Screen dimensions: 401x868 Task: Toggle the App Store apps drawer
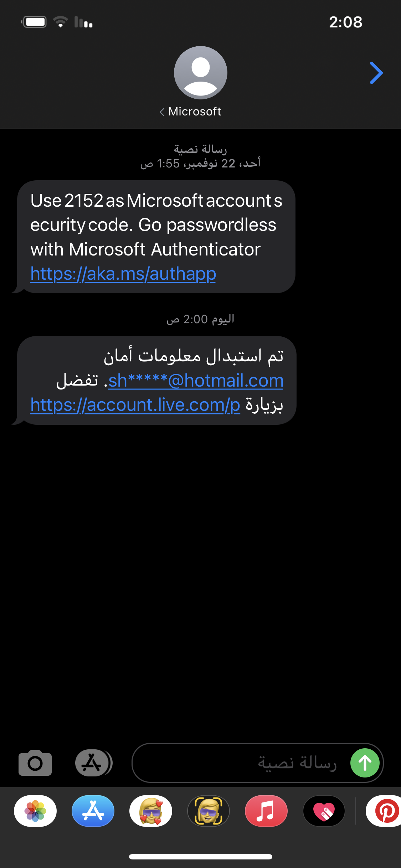pos(93,763)
